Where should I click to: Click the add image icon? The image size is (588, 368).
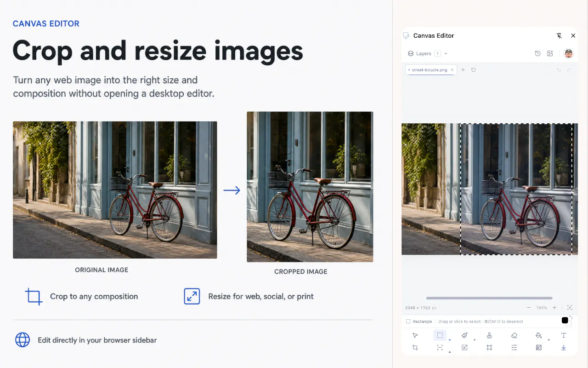coord(550,54)
